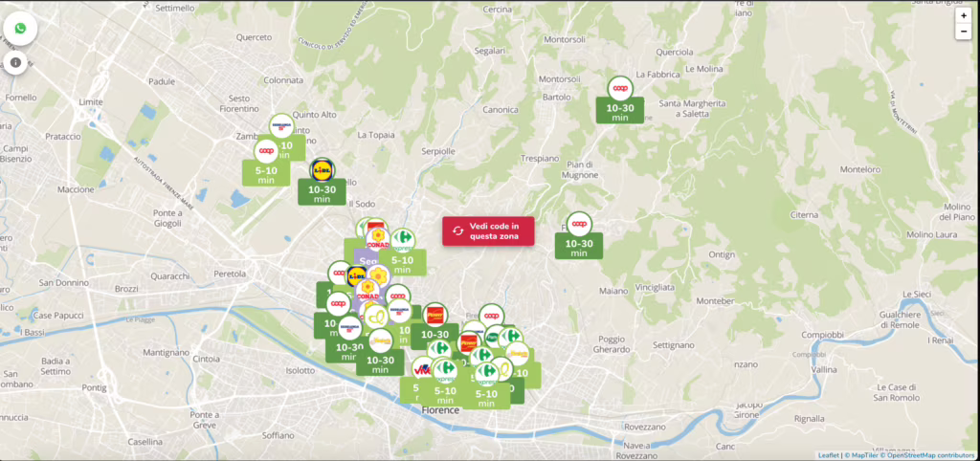
Task: Select Lidl marker near Il Sodo
Action: pyautogui.click(x=323, y=170)
